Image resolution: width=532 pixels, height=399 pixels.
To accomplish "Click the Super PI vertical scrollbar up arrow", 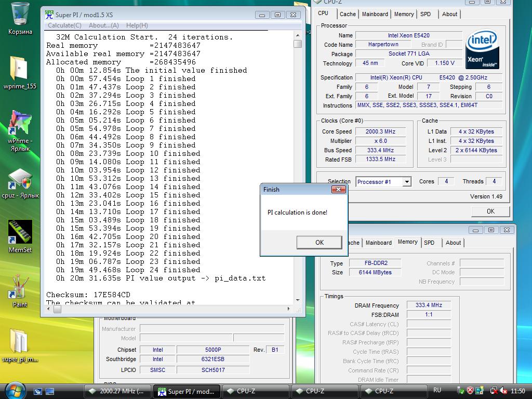I will coord(298,35).
